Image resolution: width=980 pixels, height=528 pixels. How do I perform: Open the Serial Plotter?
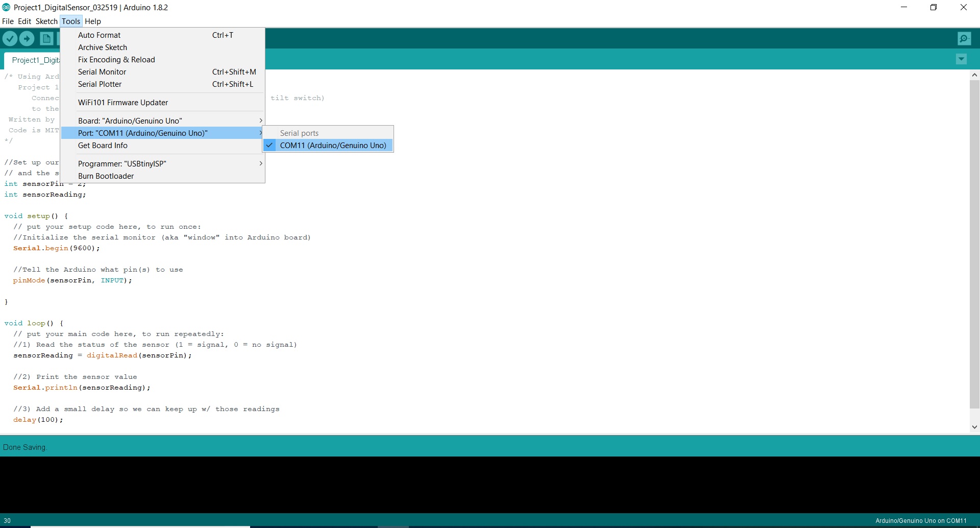click(x=100, y=84)
